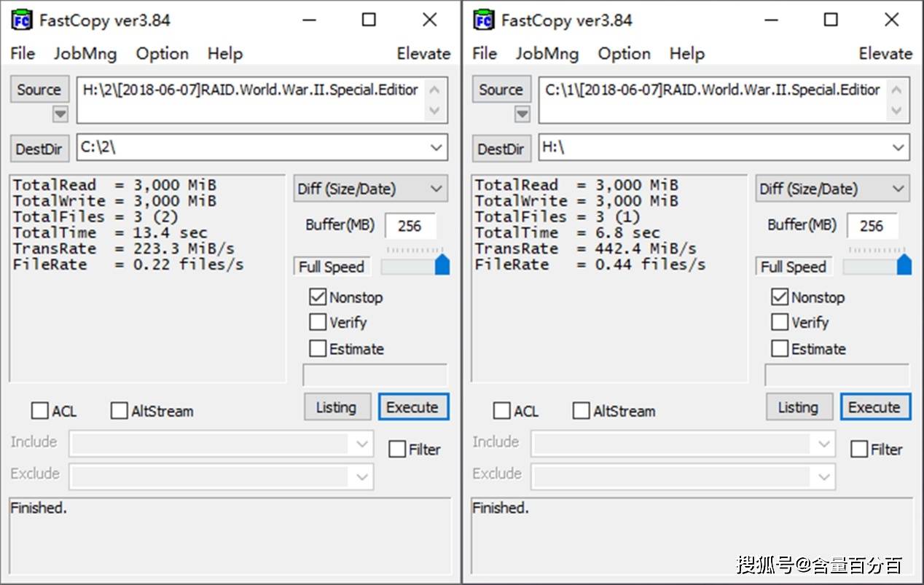
Task: Open Diff (Size/Date) mode dropdown in left window
Action: [370, 189]
